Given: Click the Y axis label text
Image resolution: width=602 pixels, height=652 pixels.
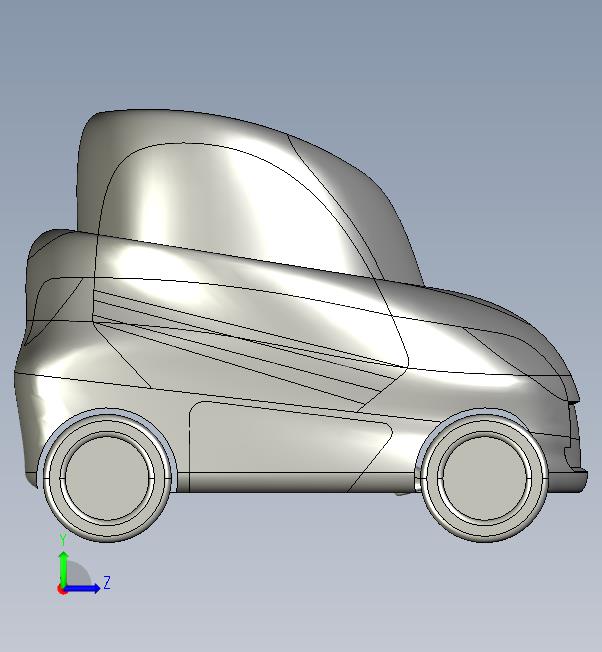Looking at the screenshot, I should tap(63, 540).
